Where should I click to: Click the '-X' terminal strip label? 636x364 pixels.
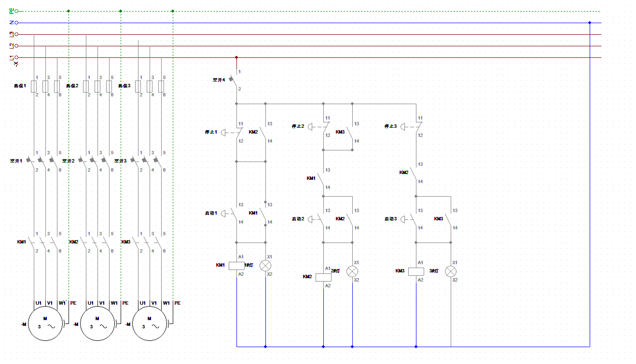(x=16, y=64)
